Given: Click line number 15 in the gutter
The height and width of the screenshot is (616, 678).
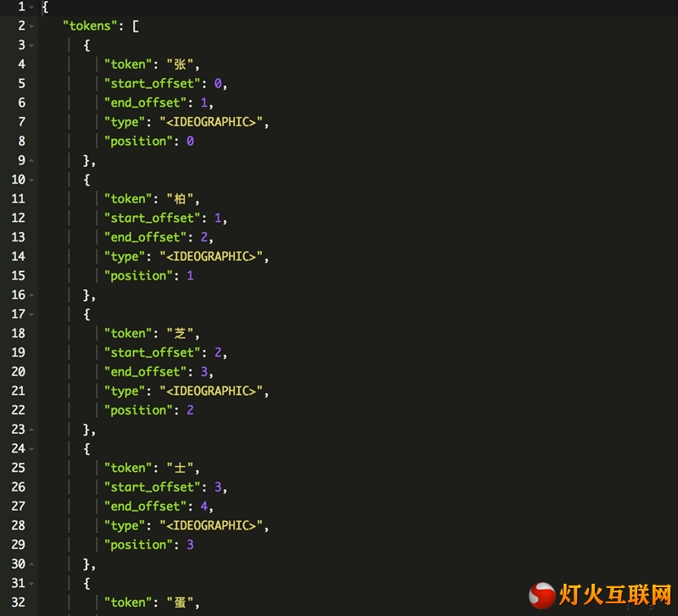Looking at the screenshot, I should 18,275.
